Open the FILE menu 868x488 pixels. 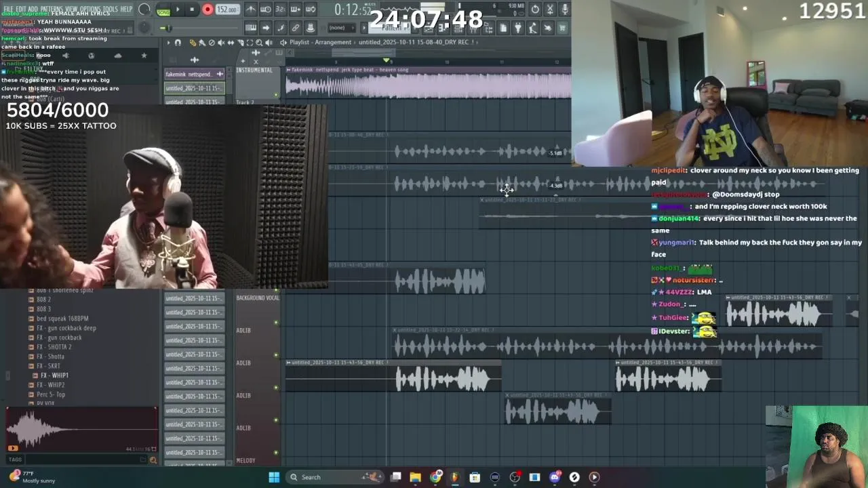(x=9, y=9)
